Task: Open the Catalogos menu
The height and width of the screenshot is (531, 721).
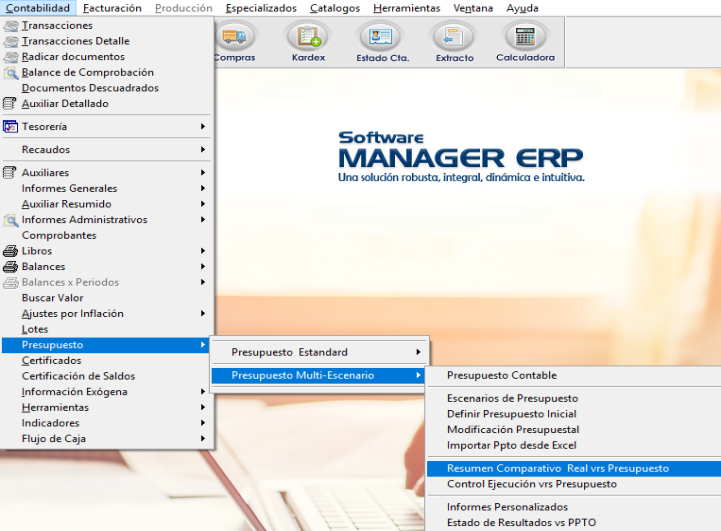Action: tap(335, 8)
